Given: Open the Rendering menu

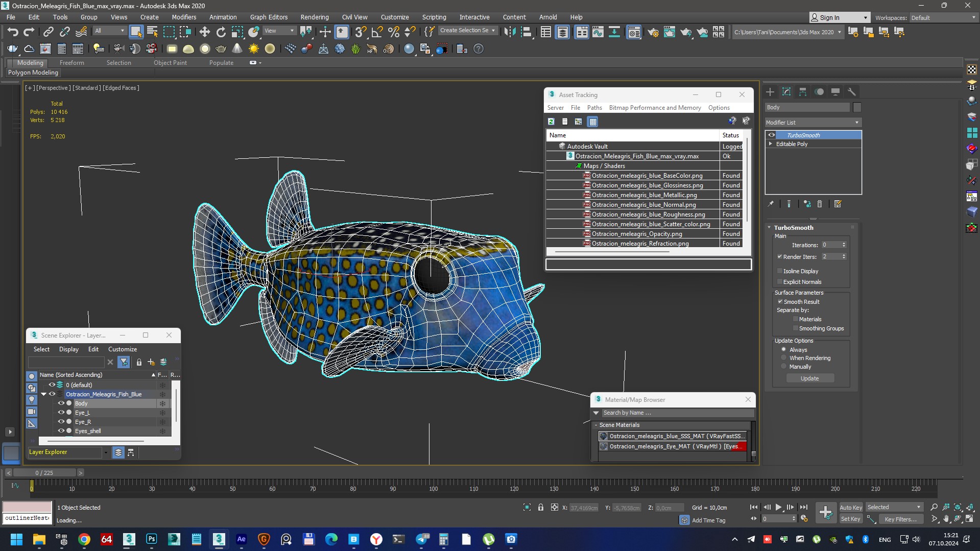Looking at the screenshot, I should [x=315, y=17].
